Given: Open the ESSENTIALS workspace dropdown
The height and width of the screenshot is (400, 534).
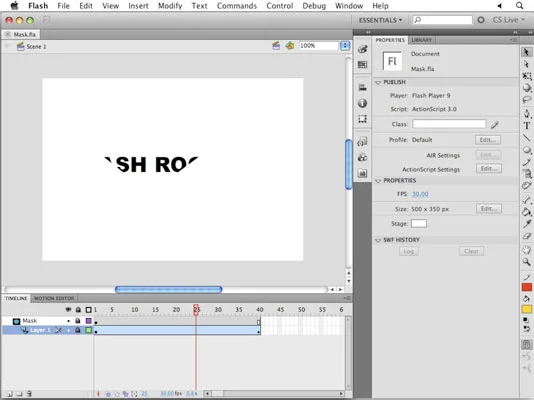Looking at the screenshot, I should pos(380,20).
